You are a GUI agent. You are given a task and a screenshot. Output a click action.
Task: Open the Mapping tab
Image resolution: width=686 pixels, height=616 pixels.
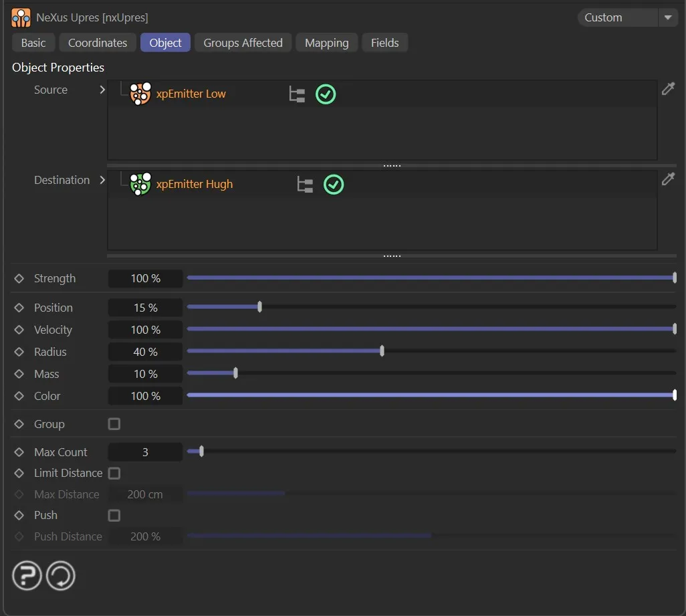[x=326, y=43]
